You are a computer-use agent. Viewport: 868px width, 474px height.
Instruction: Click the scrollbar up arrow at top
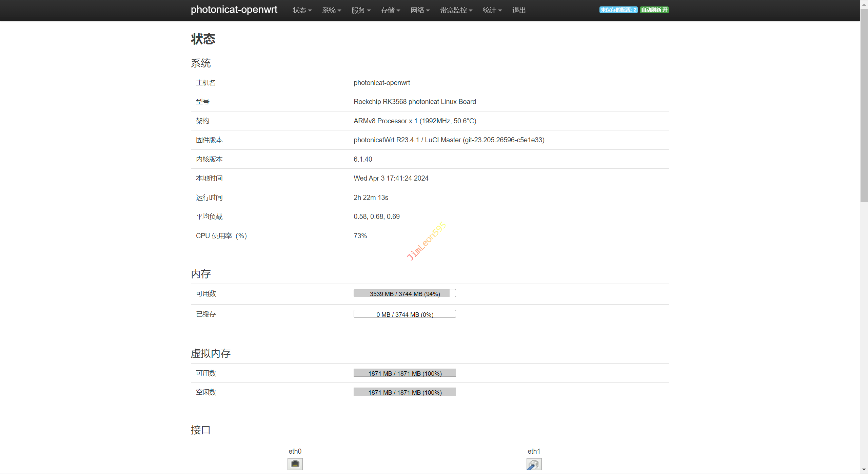(x=864, y=4)
